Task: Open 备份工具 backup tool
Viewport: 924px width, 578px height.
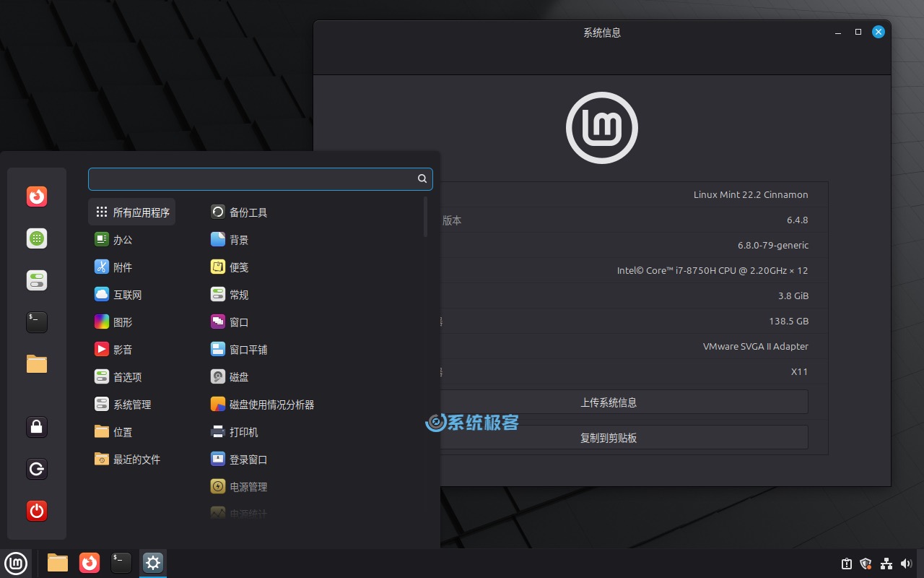Action: pyautogui.click(x=239, y=212)
